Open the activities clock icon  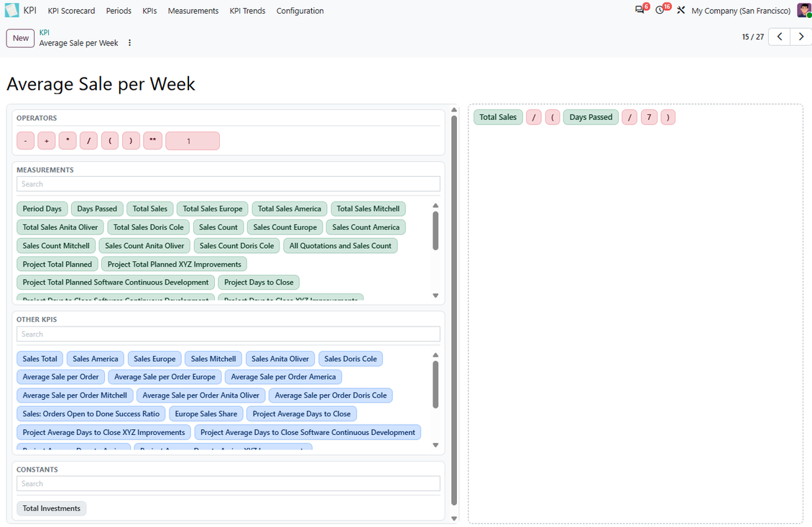(660, 10)
